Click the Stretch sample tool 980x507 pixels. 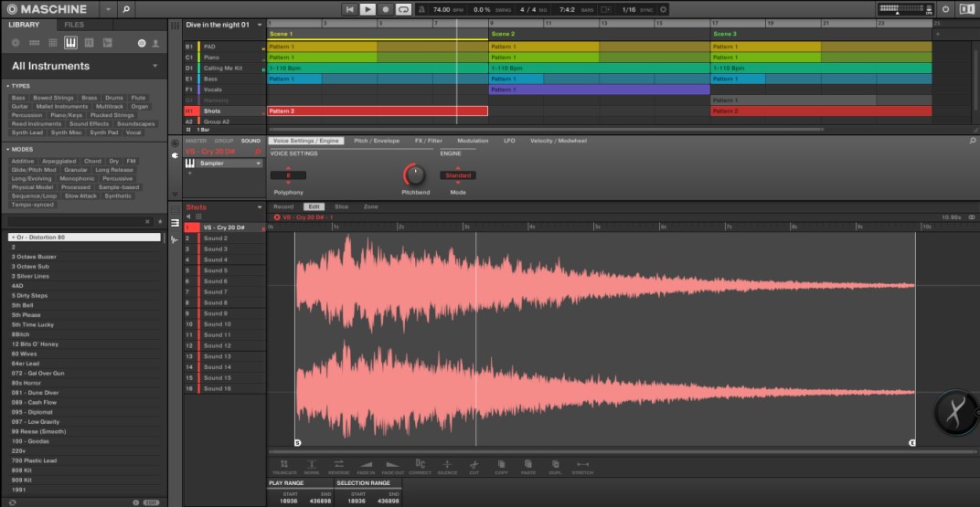point(582,467)
